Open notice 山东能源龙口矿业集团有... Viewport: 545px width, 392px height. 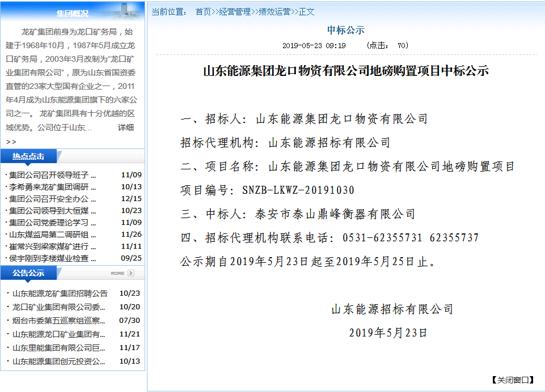(59, 334)
